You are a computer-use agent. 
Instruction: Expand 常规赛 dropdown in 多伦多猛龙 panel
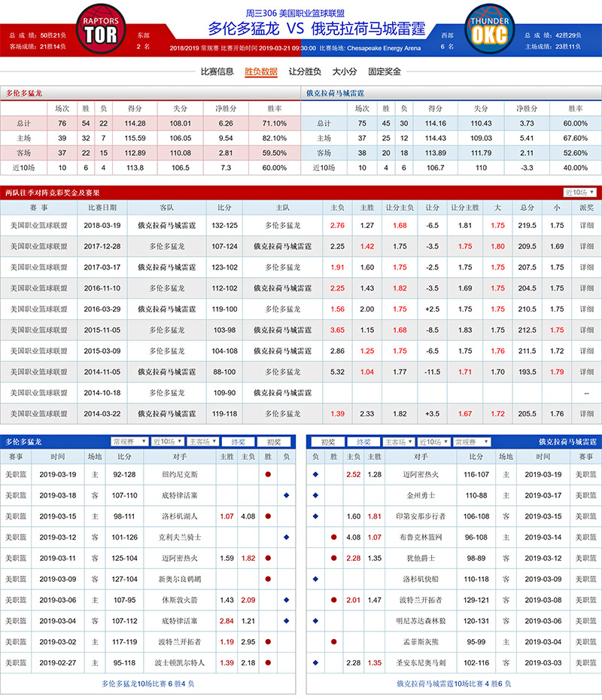click(x=129, y=442)
